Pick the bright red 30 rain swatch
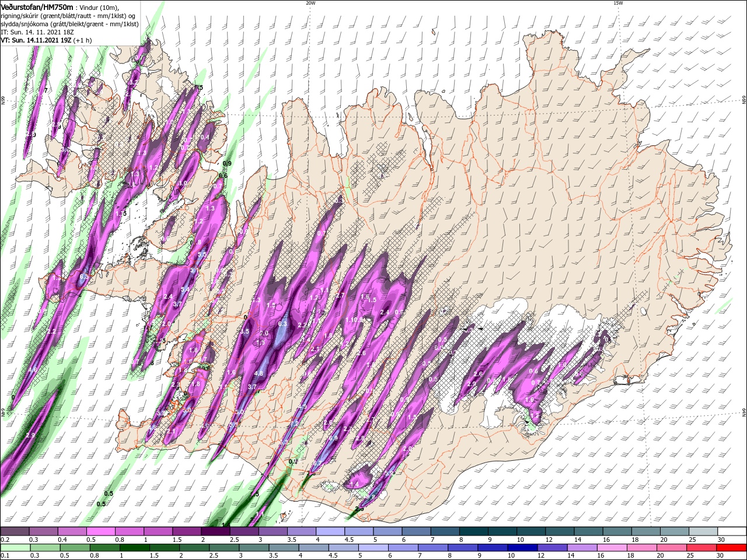This screenshot has width=747, height=560. tap(732, 548)
